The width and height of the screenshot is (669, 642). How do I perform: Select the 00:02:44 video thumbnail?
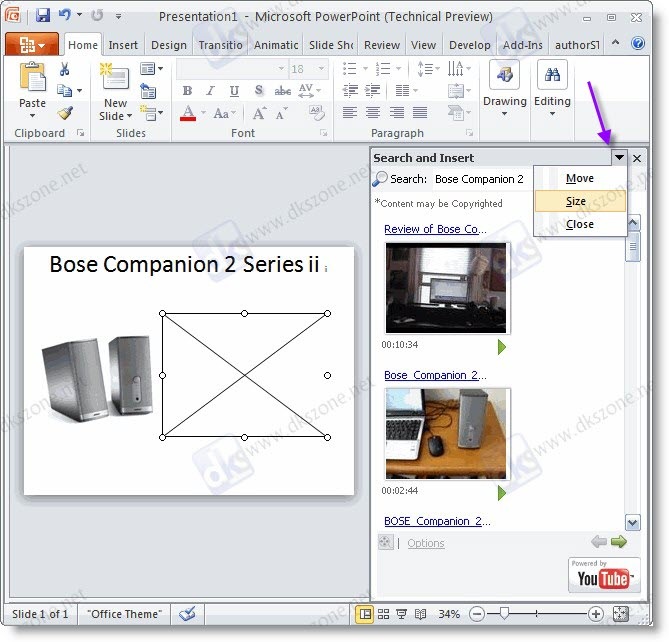(446, 433)
